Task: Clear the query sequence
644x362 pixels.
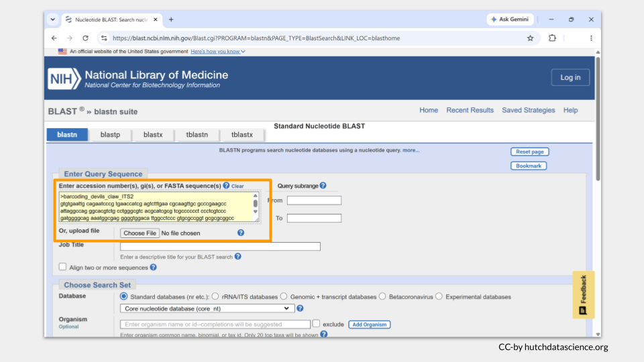Action: click(x=237, y=186)
